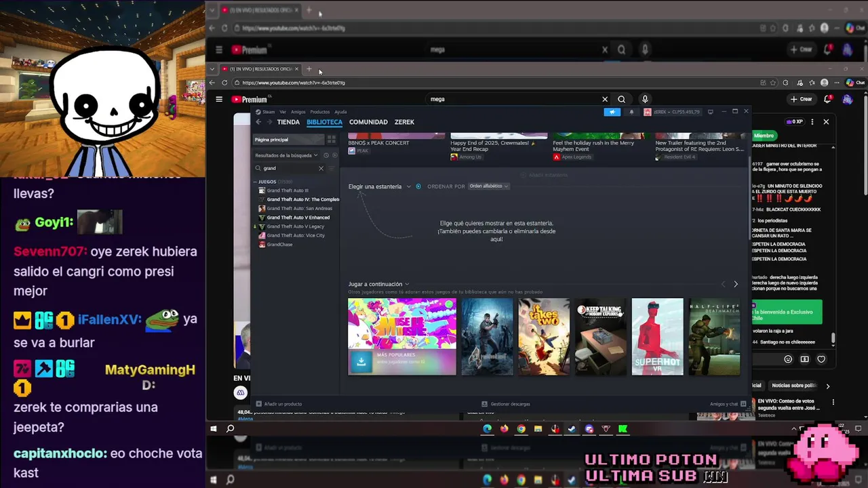Toggle Steam Big Picture monitor icon

(x=710, y=112)
